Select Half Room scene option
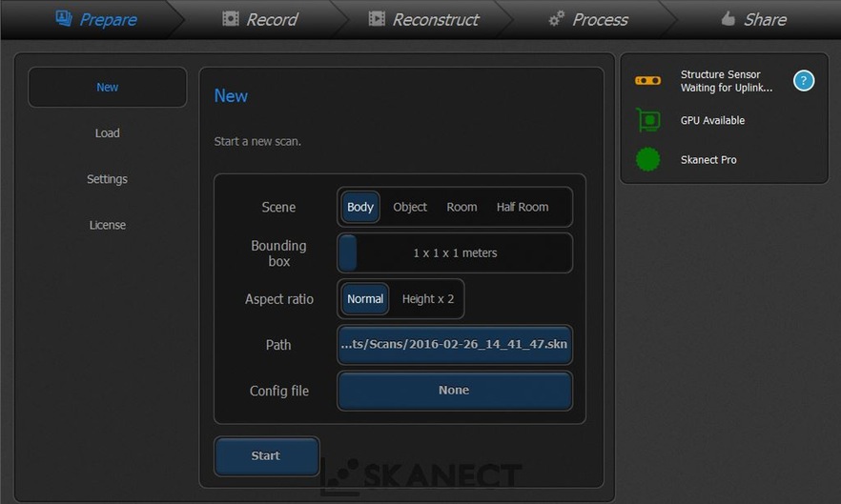This screenshot has height=504, width=841. 523,207
